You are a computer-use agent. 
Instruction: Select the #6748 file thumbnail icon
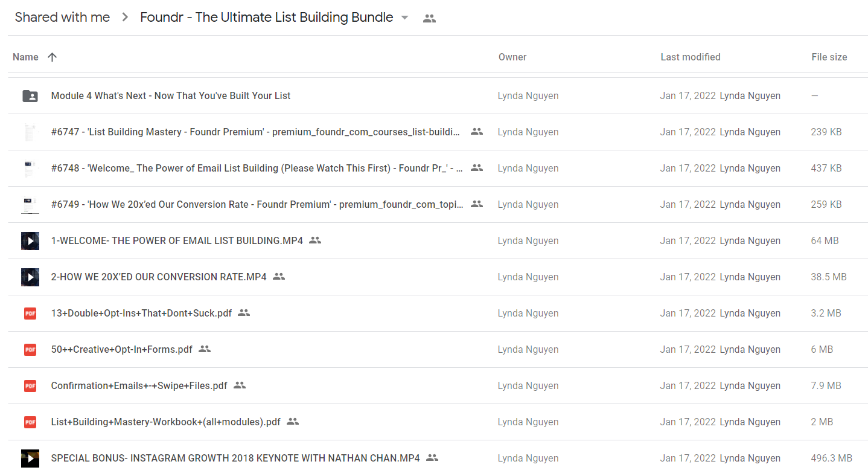point(30,168)
